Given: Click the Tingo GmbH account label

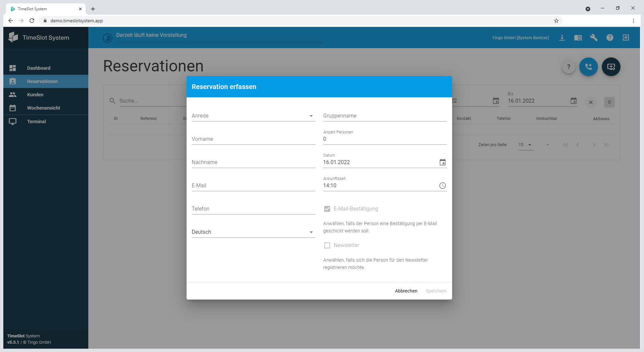Looking at the screenshot, I should click(x=520, y=38).
